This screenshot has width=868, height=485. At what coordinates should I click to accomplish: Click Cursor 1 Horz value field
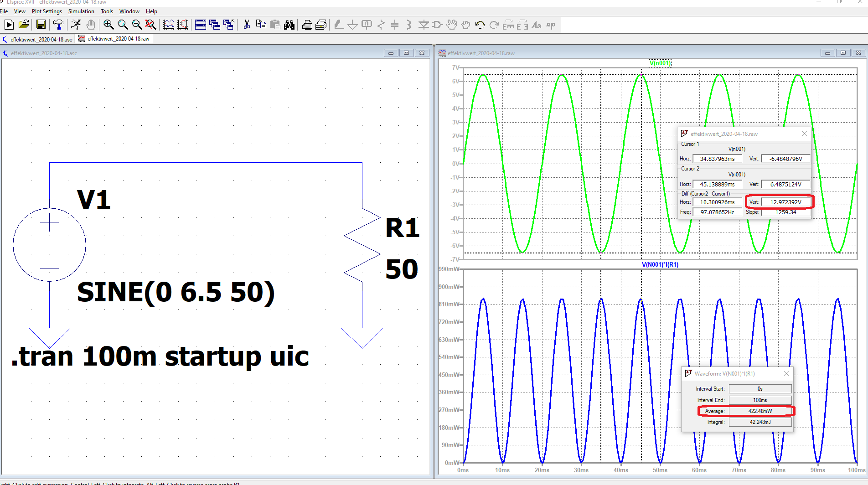coord(717,159)
